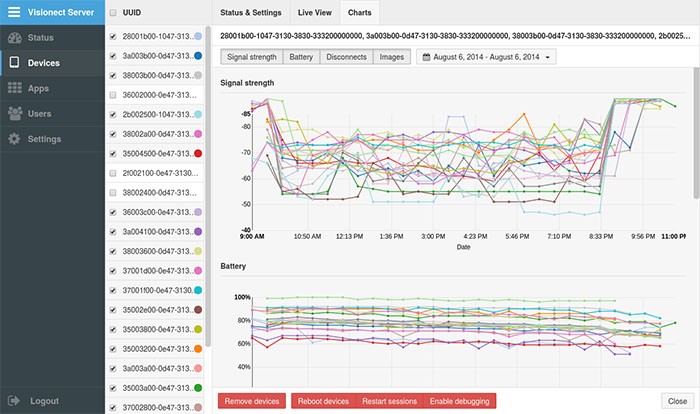Click the Users group icon in sidebar
The height and width of the screenshot is (414, 700).
pos(15,113)
